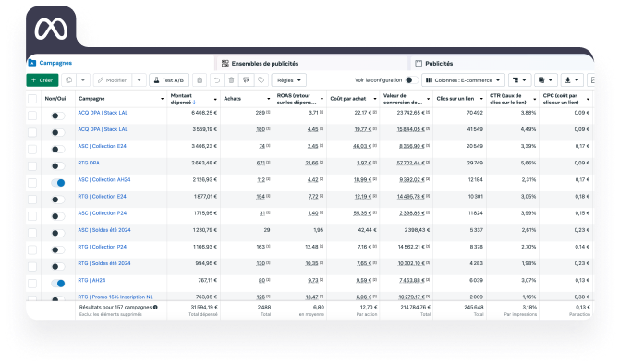This screenshot has height=364, width=619.
Task: Click the duplicate campaign icon
Action: click(x=69, y=80)
